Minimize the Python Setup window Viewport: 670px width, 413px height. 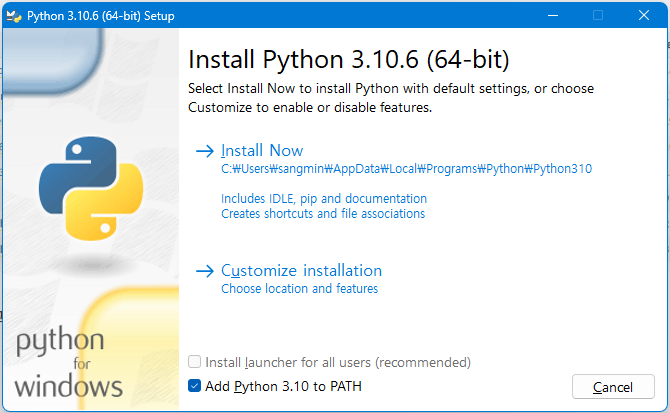tap(553, 15)
